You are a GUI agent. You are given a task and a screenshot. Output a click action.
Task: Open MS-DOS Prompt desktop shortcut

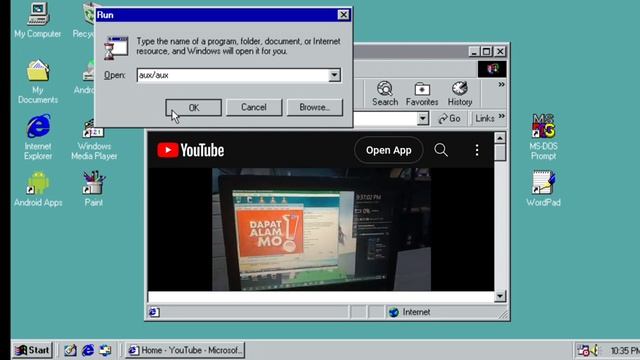pos(543,137)
